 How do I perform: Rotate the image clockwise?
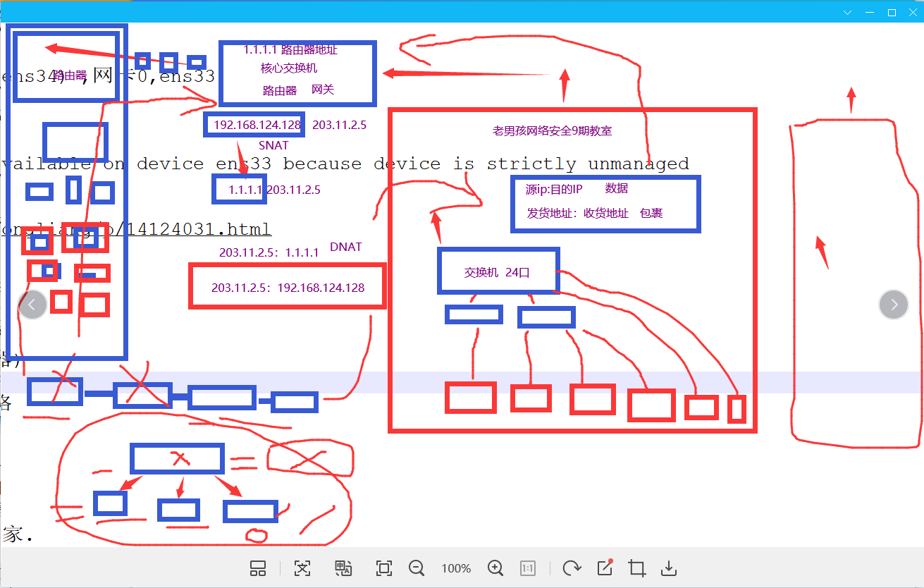(572, 568)
